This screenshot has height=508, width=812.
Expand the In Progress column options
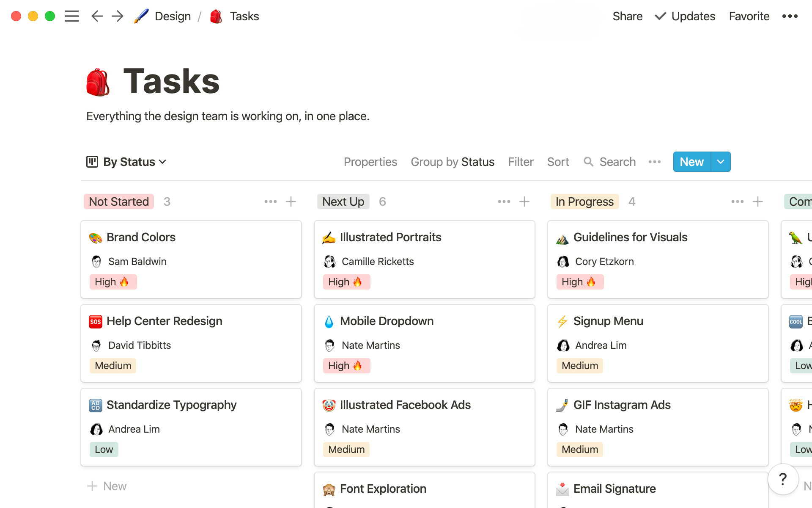tap(737, 202)
